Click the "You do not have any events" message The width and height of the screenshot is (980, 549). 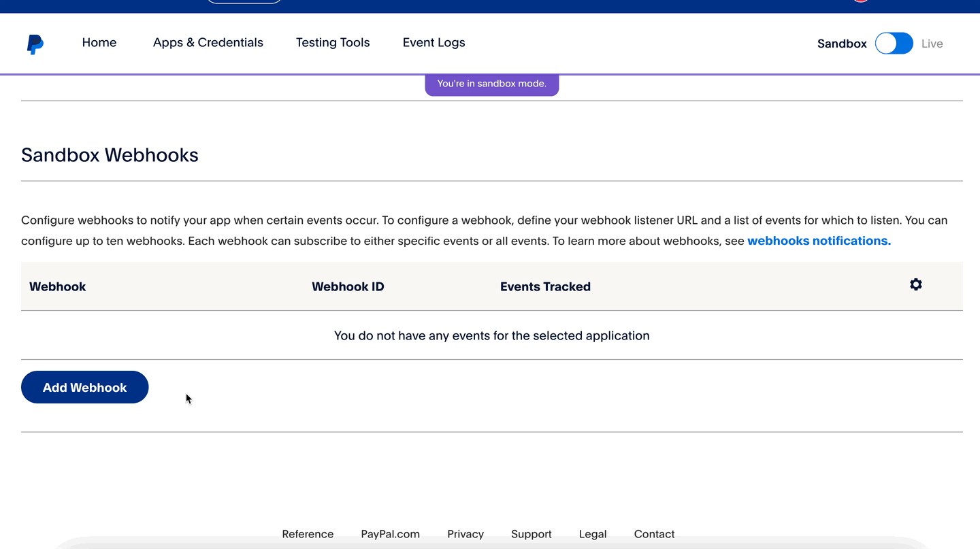(x=492, y=335)
